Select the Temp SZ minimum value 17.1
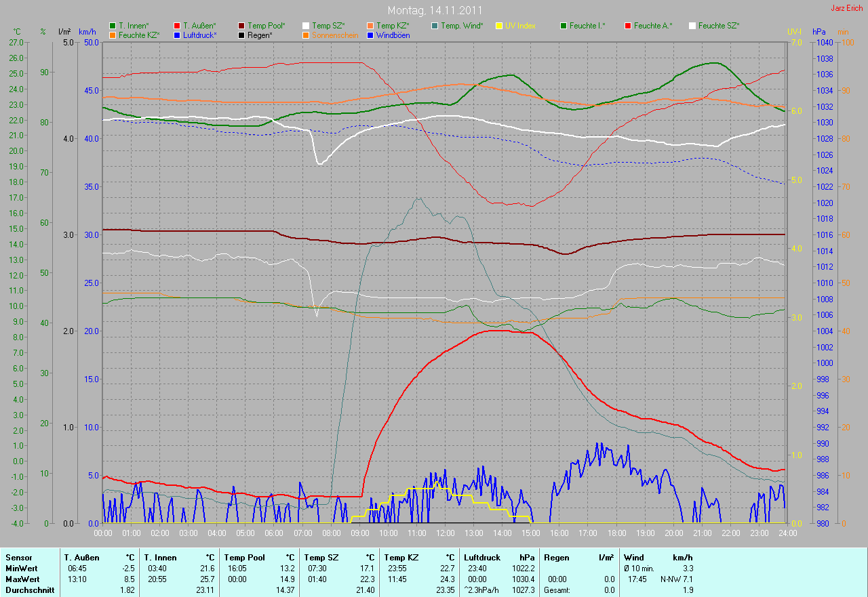Image resolution: width=868 pixels, height=597 pixels. coord(366,569)
